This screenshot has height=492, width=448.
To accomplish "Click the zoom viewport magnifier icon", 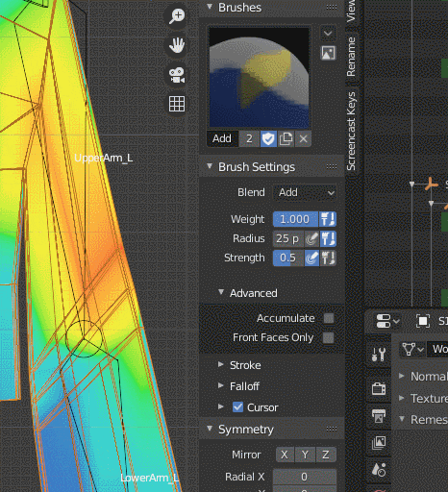I will 177,16.
